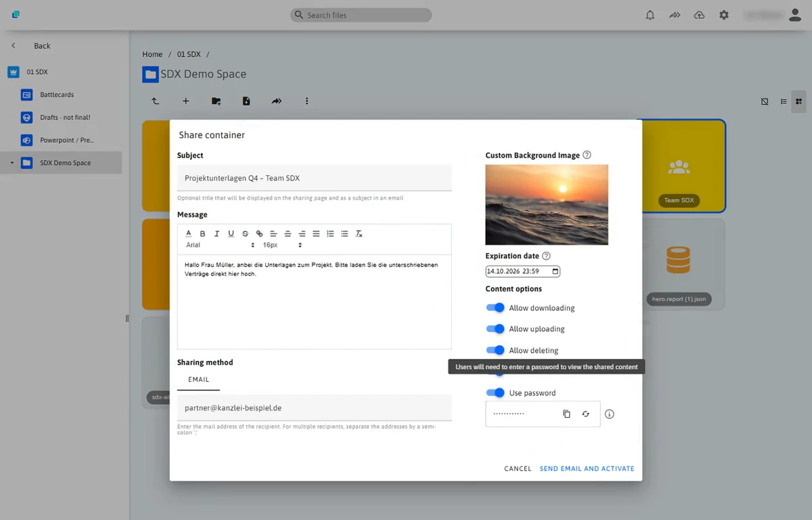This screenshot has width=812, height=520.
Task: Regenerate the share password
Action: point(586,414)
